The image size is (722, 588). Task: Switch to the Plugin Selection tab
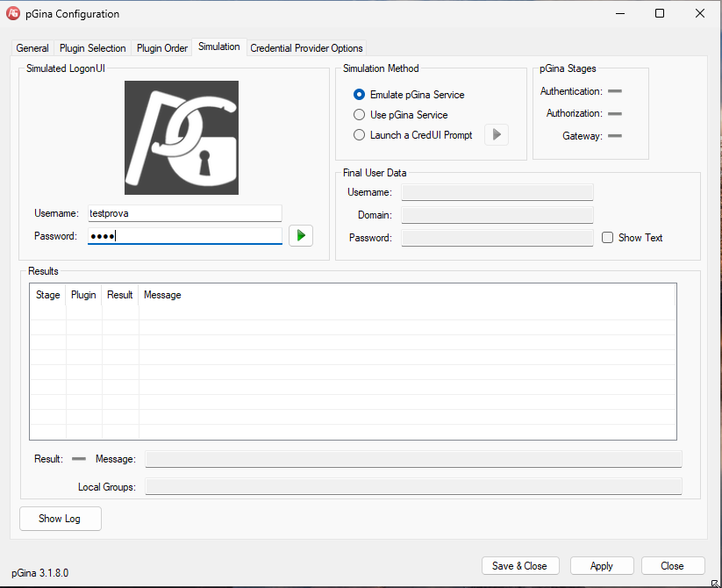tap(92, 48)
